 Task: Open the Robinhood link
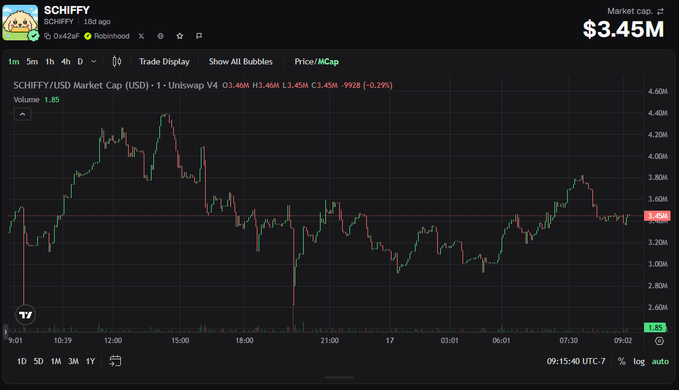107,36
